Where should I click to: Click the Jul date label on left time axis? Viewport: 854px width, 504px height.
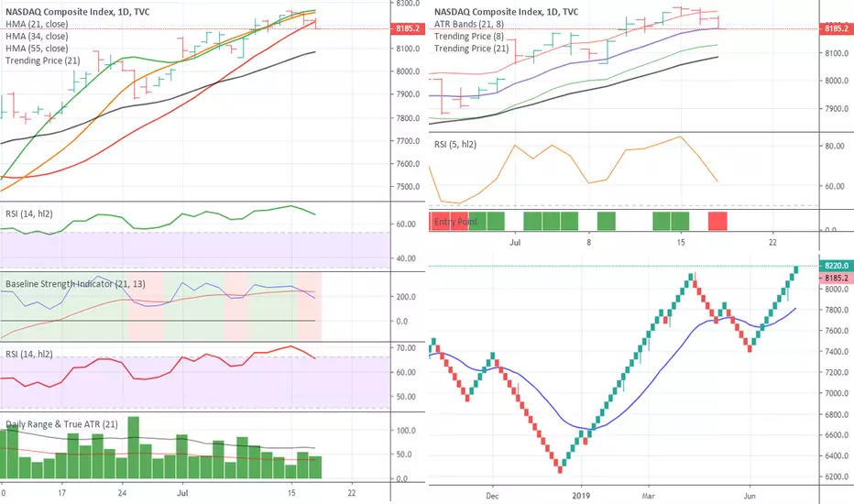tap(182, 493)
